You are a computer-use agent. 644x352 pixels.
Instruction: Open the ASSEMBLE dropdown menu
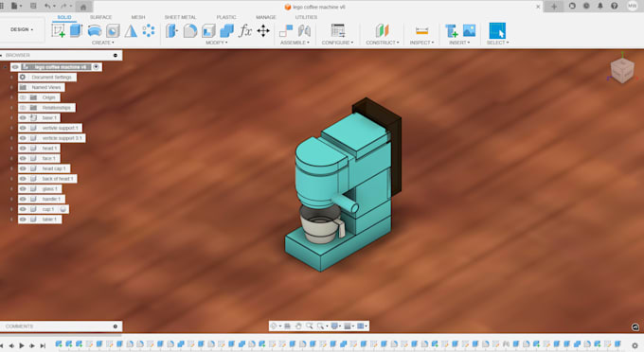coord(295,43)
